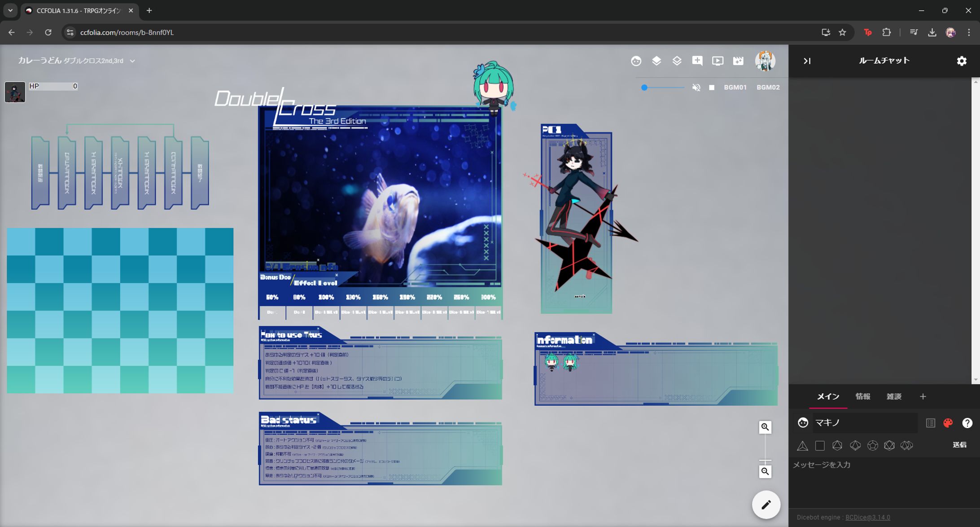Screen dimensions: 980x527
Task: Select the second chibi token in Information panel
Action: (570, 362)
